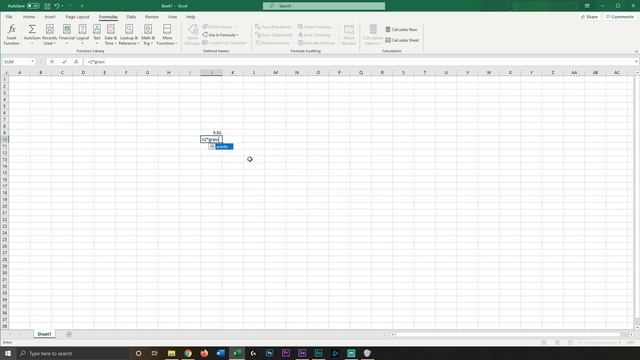640x360 pixels.
Task: Select the Sheet1 tab
Action: 44,334
